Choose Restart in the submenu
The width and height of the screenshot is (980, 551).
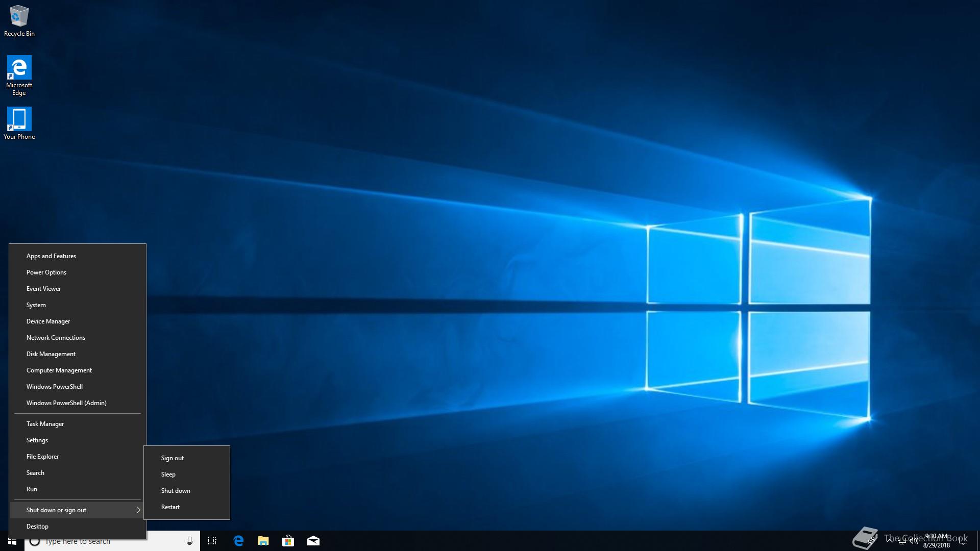(187, 507)
